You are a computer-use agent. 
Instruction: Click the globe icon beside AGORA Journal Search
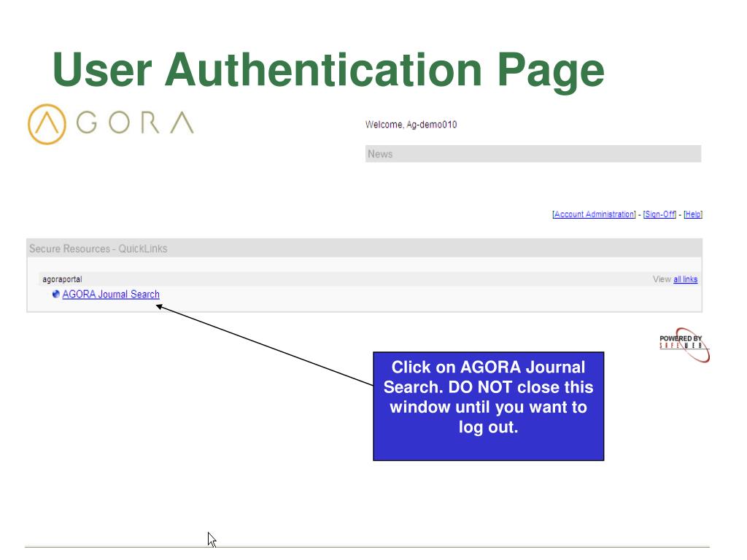55,295
